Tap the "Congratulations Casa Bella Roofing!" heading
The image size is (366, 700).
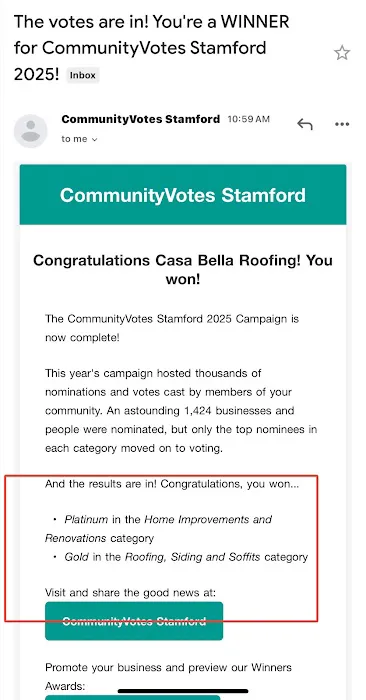point(183,270)
